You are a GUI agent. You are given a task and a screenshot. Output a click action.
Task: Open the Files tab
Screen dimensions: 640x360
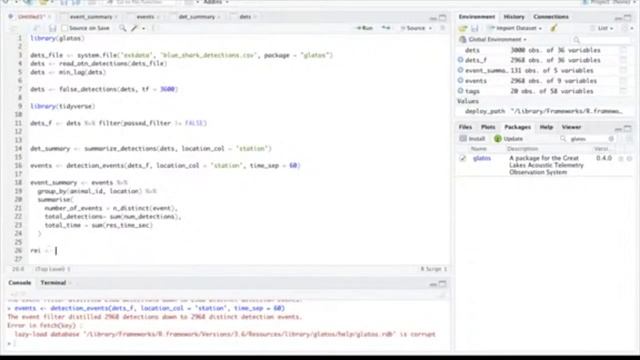tap(465, 127)
